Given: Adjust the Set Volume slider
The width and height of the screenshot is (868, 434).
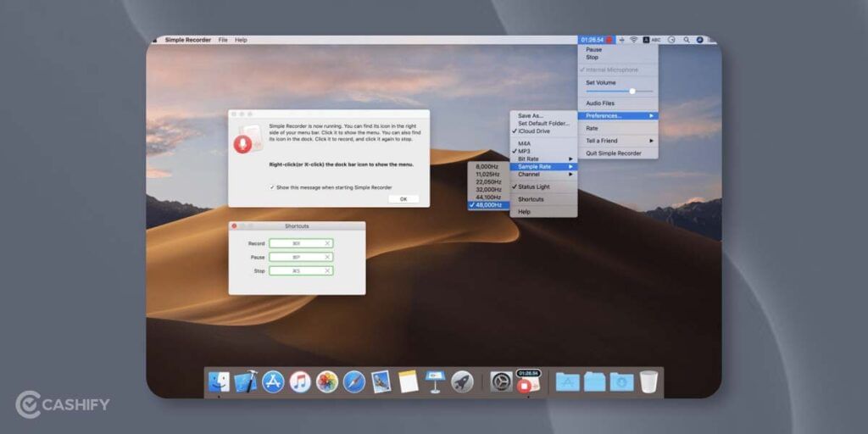Looking at the screenshot, I should click(x=620, y=92).
